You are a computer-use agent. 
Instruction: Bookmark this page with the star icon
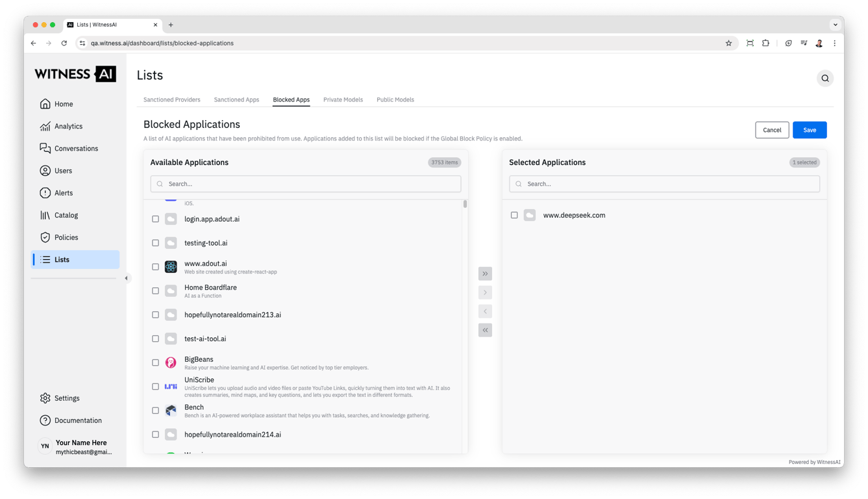[728, 44]
